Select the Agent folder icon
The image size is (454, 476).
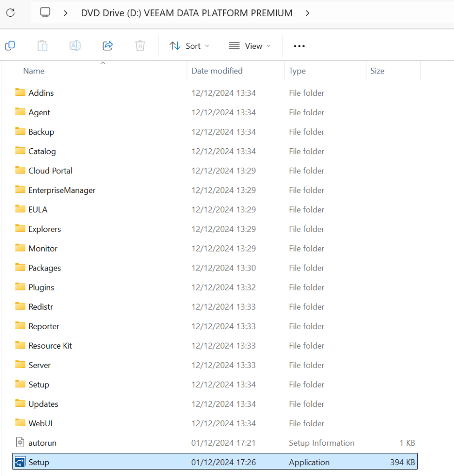tap(20, 112)
